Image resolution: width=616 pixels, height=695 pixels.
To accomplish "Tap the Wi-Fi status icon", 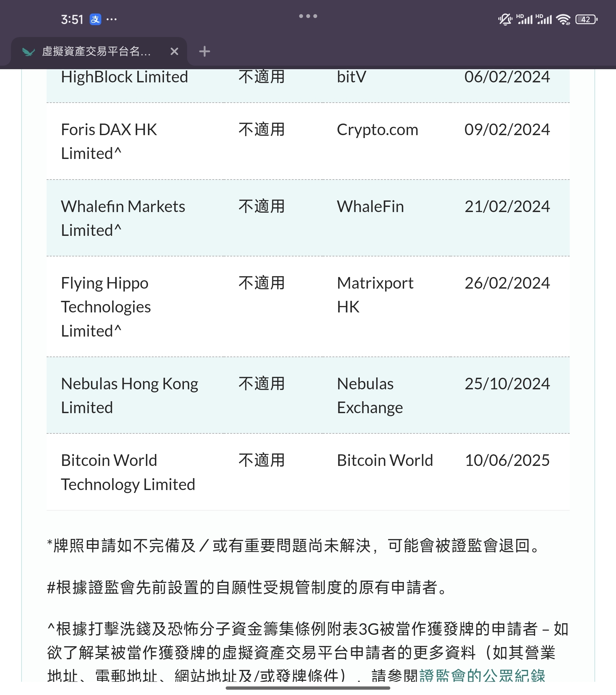I will (x=563, y=19).
